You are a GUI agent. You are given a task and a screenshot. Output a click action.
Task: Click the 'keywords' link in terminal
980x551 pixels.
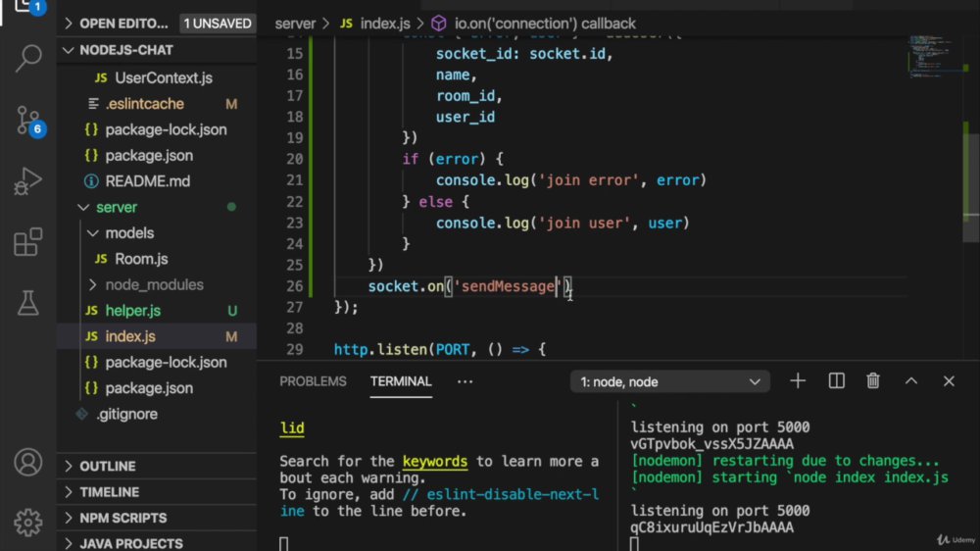[x=434, y=462]
